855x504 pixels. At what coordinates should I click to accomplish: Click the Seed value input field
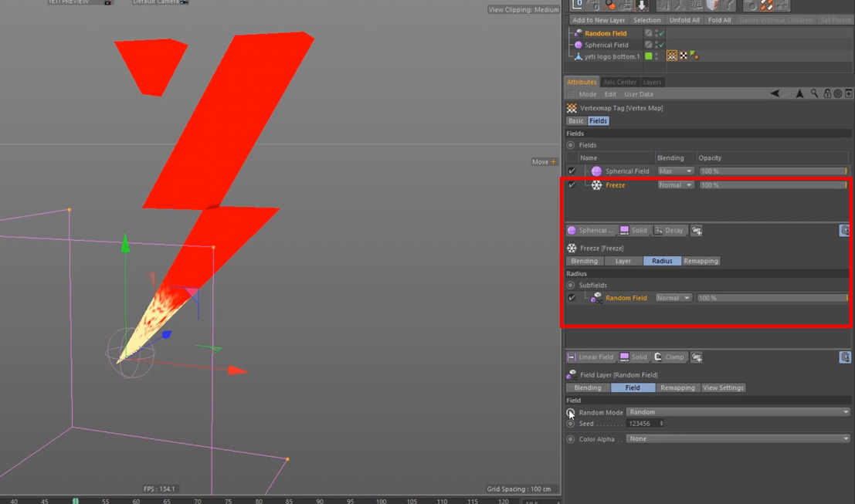[643, 424]
